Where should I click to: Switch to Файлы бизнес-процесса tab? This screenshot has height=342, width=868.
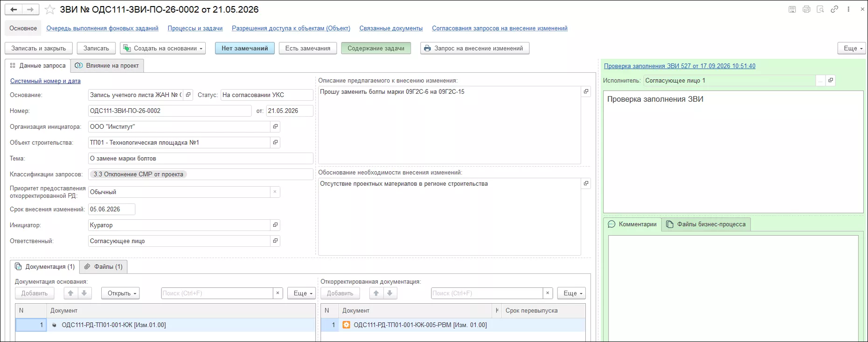click(x=706, y=224)
